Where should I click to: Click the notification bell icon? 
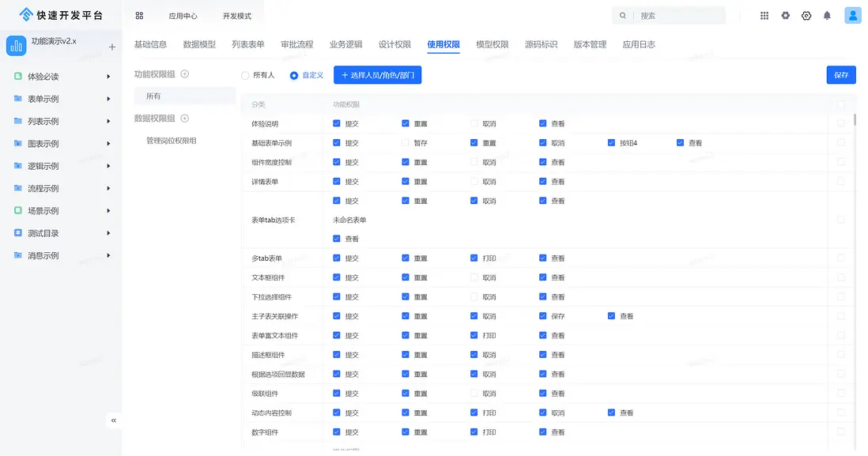click(x=827, y=16)
